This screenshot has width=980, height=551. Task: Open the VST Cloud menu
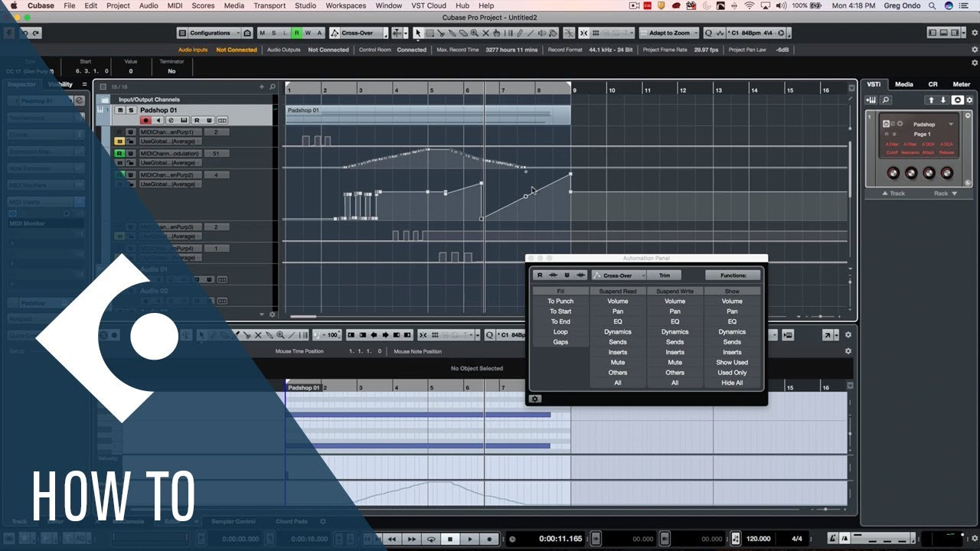[428, 5]
